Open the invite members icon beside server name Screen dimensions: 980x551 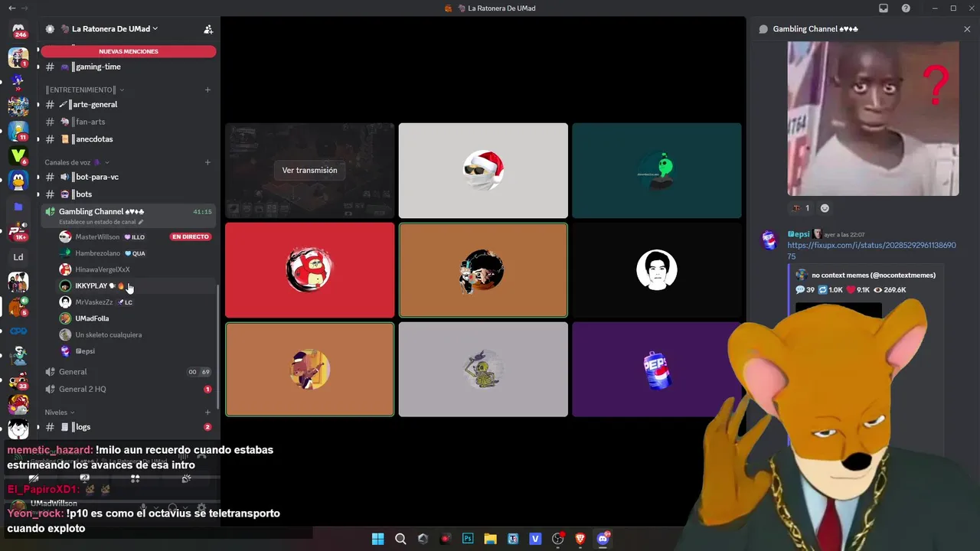pyautogui.click(x=207, y=29)
